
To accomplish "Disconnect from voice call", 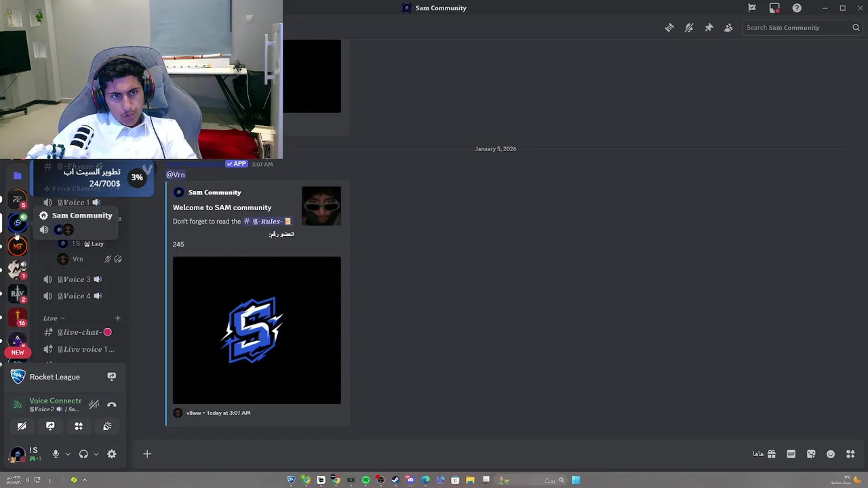I will pyautogui.click(x=112, y=405).
